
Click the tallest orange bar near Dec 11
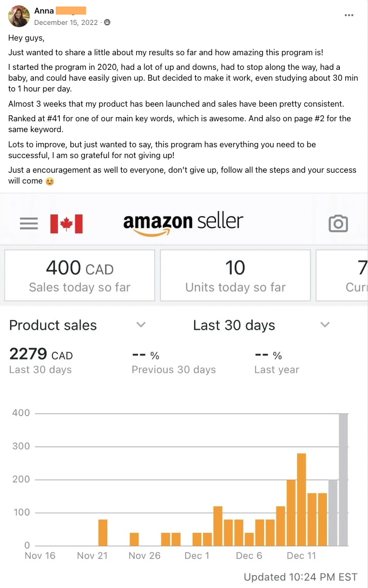(301, 499)
